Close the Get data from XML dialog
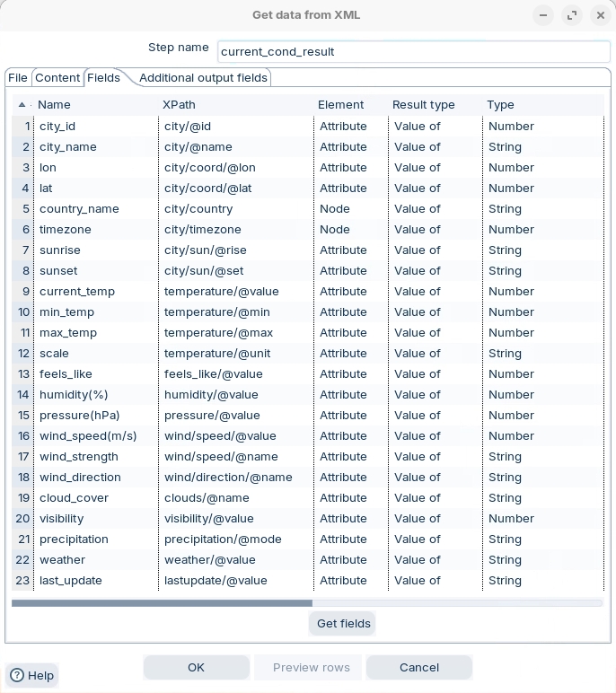Viewport: 616px width, 693px height. coord(600,15)
